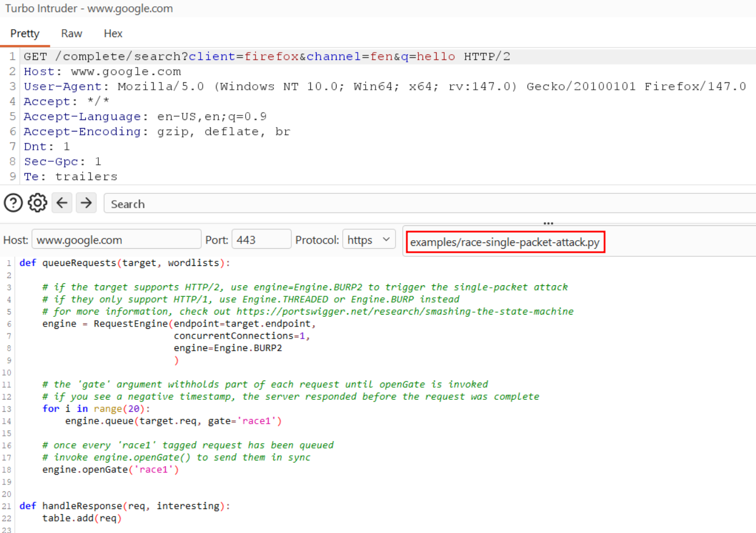Click the Host field containing www.google.com
The width and height of the screenshot is (756, 533).
[116, 240]
